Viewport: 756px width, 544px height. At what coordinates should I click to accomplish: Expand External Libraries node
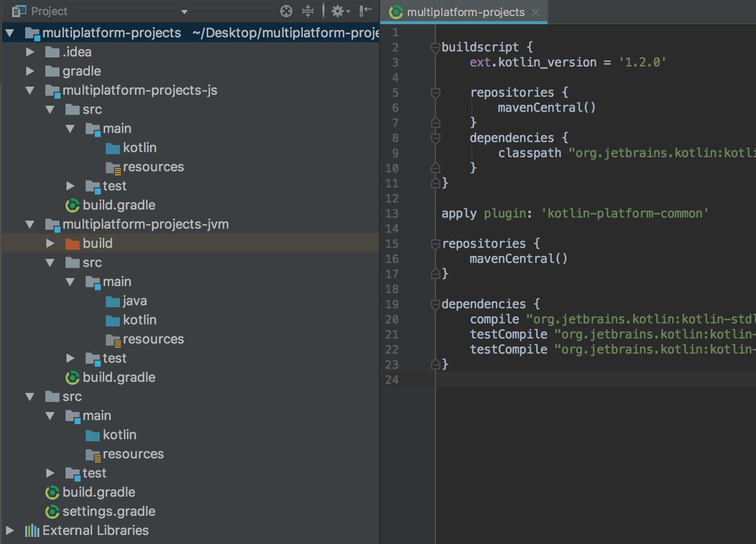[10, 530]
